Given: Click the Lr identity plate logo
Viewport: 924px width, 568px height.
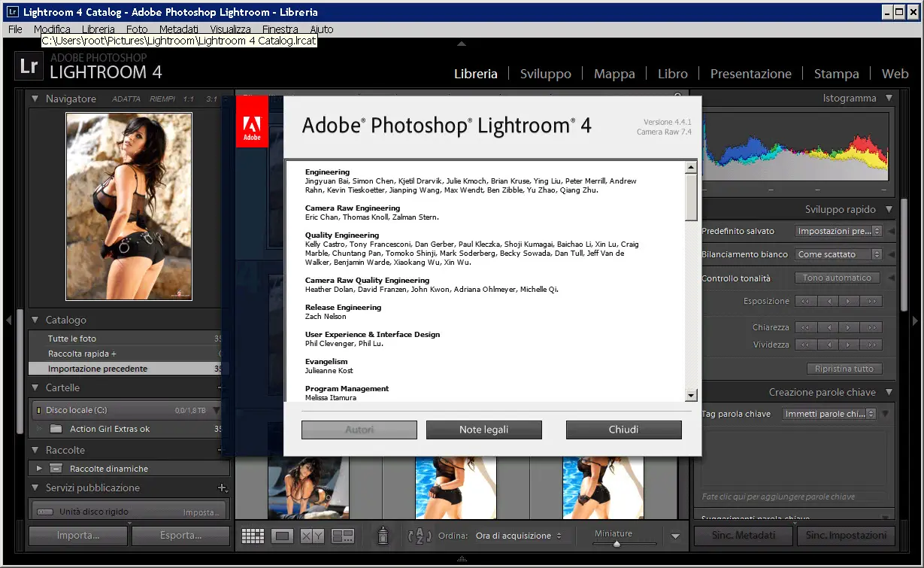Looking at the screenshot, I should tap(29, 65).
